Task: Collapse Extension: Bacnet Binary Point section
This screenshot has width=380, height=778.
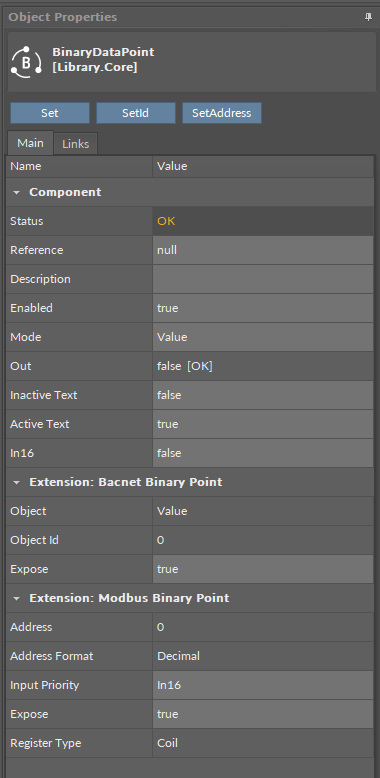Action: (17, 482)
